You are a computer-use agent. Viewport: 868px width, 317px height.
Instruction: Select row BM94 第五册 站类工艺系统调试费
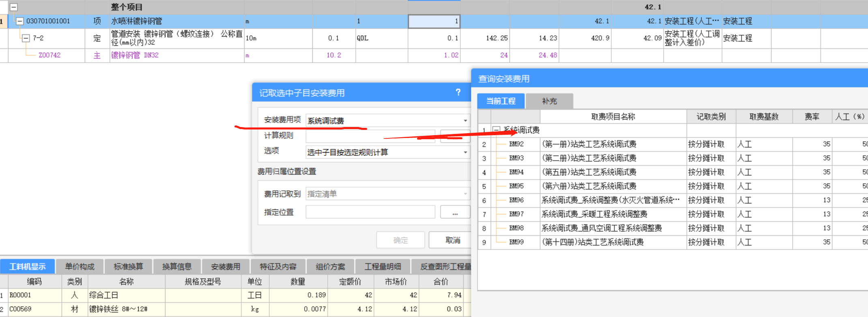point(672,172)
